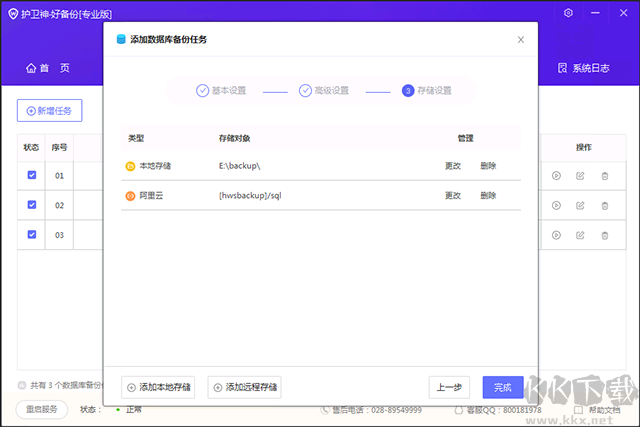Click the orange 阿里云 icon
The height and width of the screenshot is (427, 640).
pyautogui.click(x=130, y=196)
